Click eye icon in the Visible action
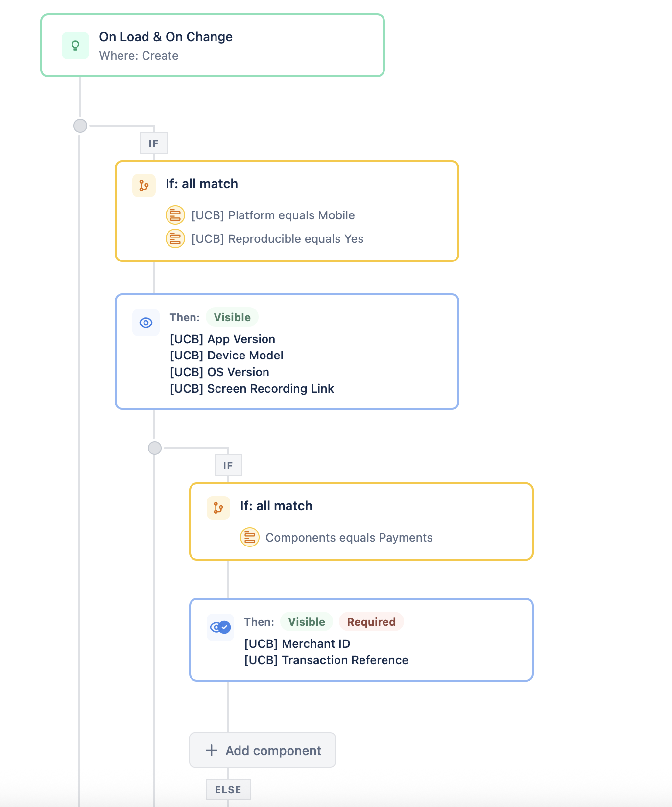 tap(146, 323)
